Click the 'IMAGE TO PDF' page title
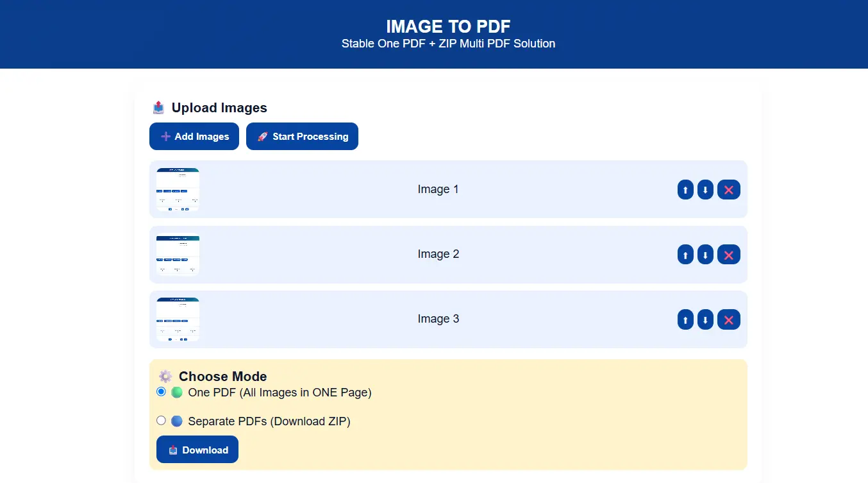Image resolution: width=868 pixels, height=483 pixels. point(448,26)
